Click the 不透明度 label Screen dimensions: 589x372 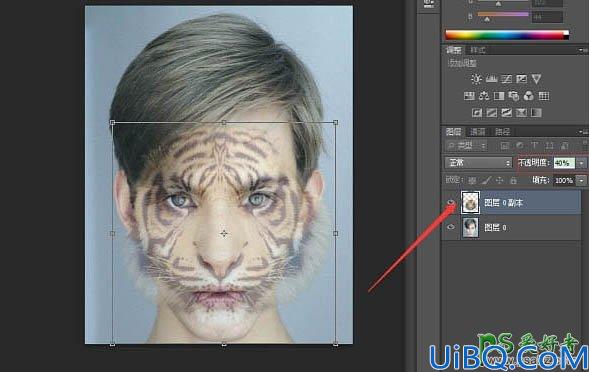point(534,163)
